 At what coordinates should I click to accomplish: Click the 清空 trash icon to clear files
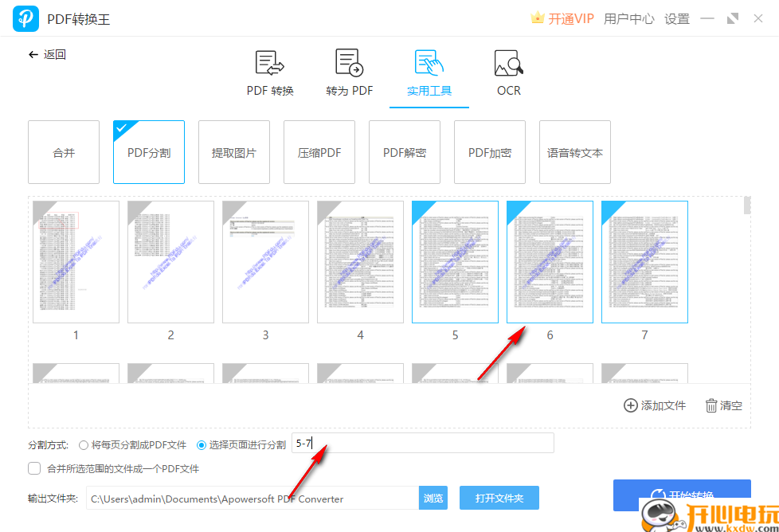(x=711, y=405)
